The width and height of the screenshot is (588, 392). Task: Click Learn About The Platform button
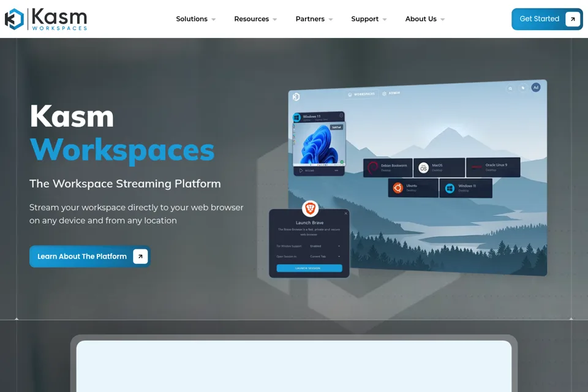[90, 257]
